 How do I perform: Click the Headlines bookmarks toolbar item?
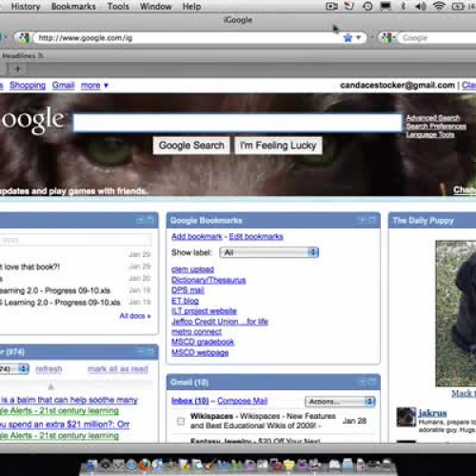[22, 56]
